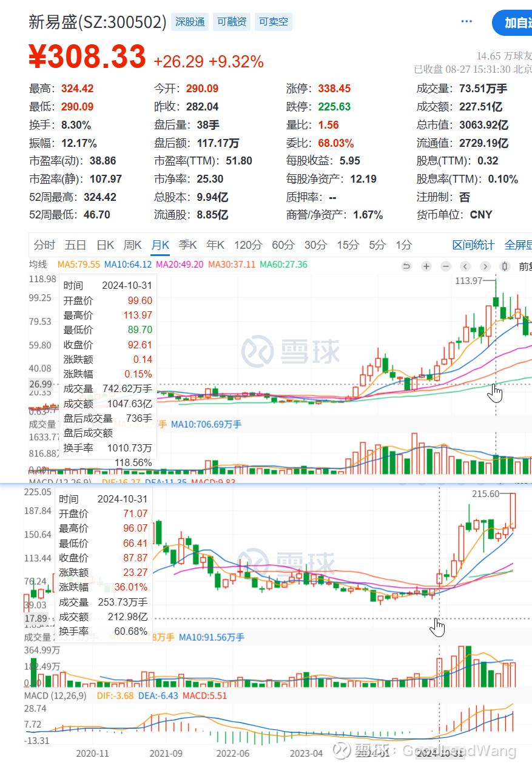Click the 市净率 value 25.30

(x=210, y=179)
